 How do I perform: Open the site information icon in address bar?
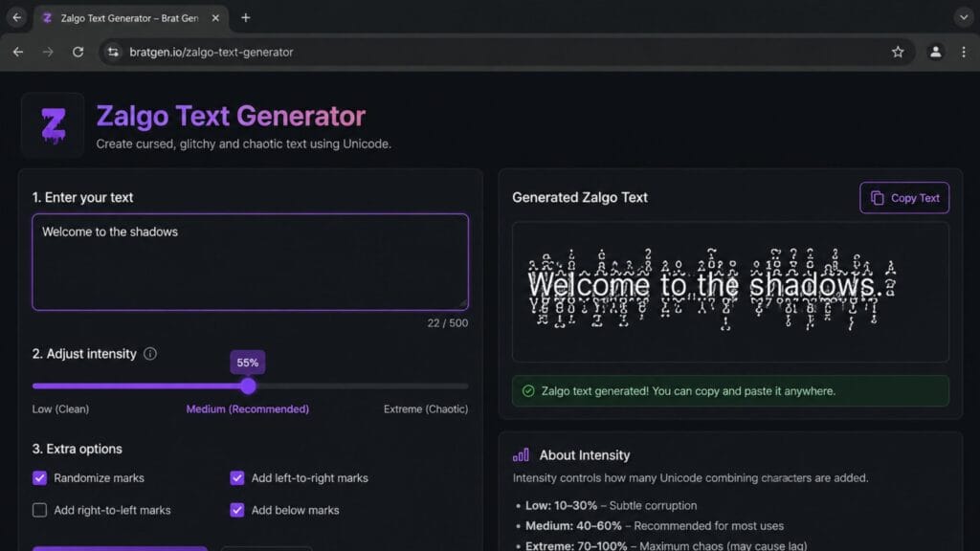113,52
